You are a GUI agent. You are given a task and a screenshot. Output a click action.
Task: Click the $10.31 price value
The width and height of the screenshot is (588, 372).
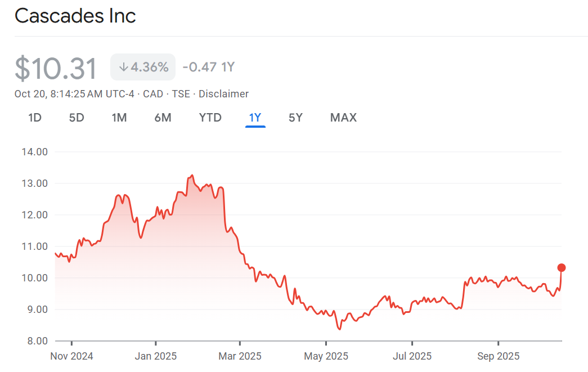(x=56, y=68)
